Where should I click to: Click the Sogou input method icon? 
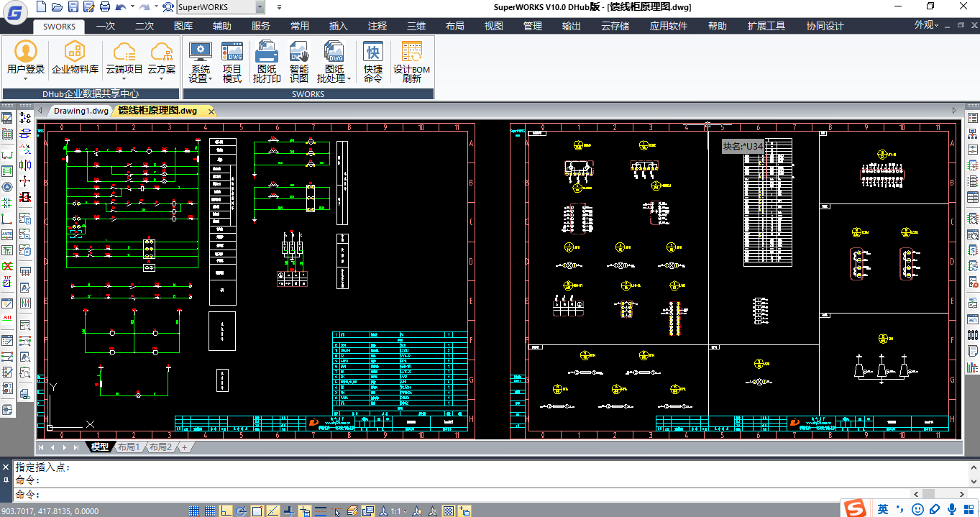click(x=856, y=508)
